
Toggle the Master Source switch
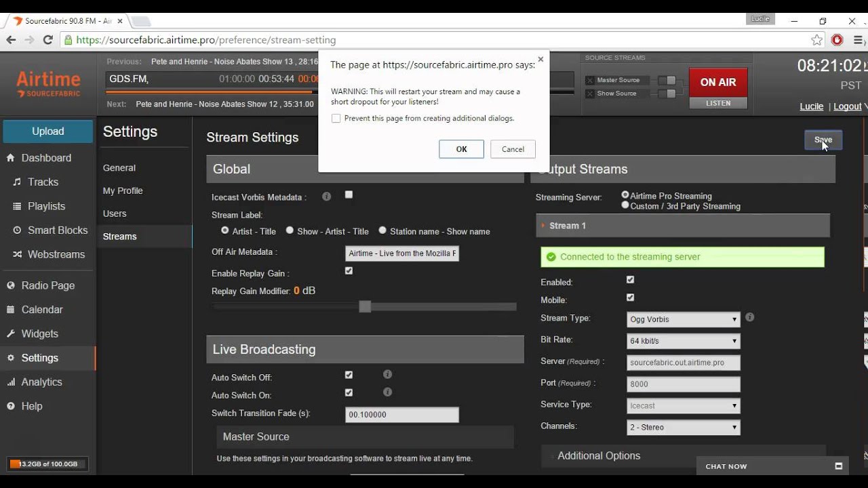pyautogui.click(x=667, y=81)
